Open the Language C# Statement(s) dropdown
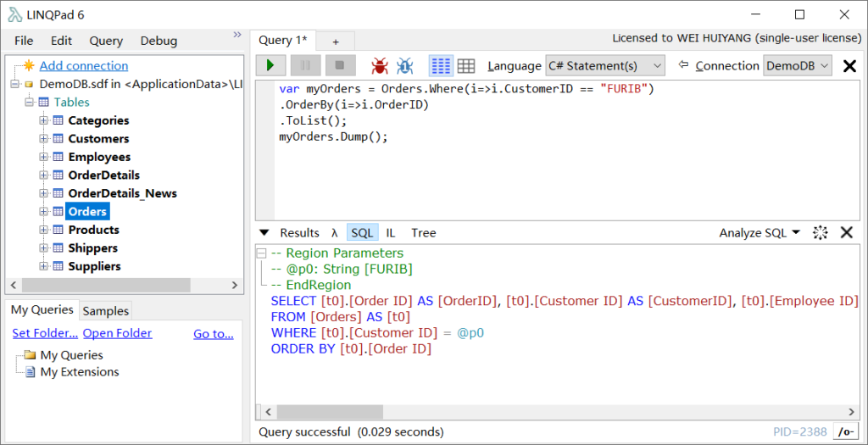The width and height of the screenshot is (868, 445). point(605,66)
